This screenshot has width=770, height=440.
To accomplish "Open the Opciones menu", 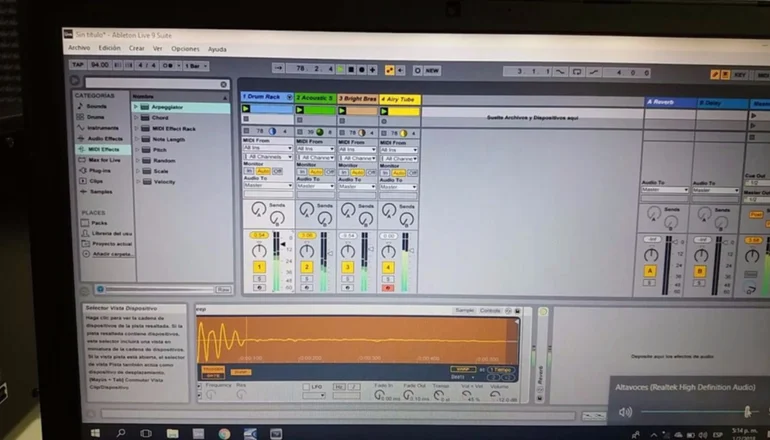I will 185,49.
